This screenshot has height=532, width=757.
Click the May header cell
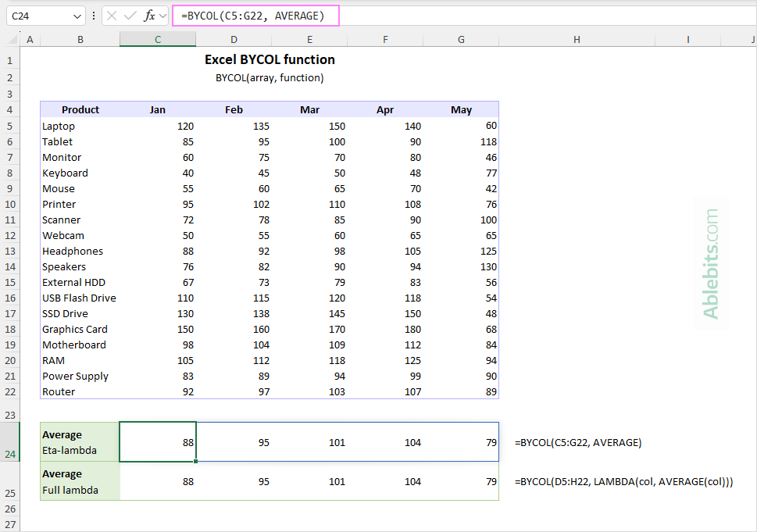pyautogui.click(x=461, y=110)
